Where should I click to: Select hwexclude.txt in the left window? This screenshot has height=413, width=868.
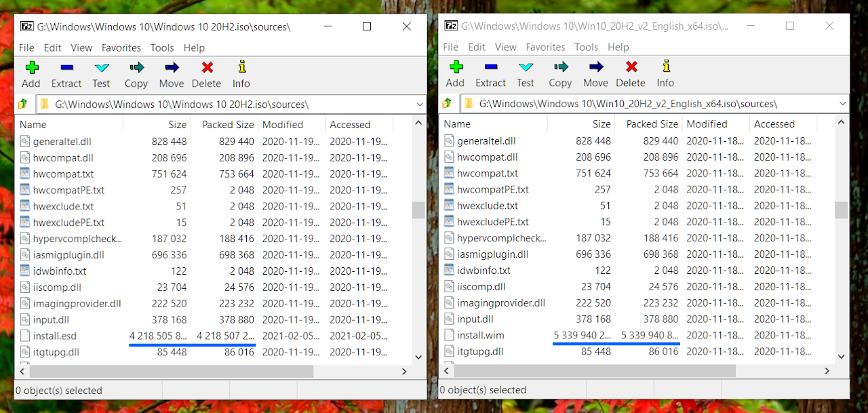(64, 206)
